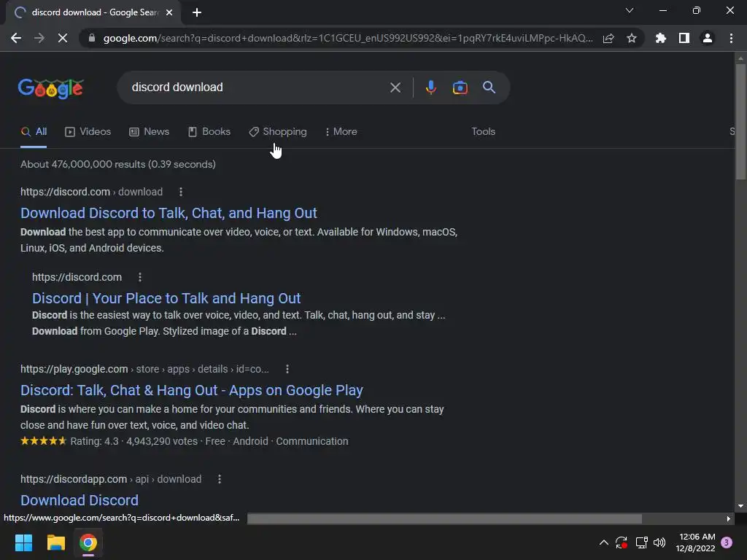The width and height of the screenshot is (747, 560).
Task: Click the magnifier search button
Action: point(489,87)
